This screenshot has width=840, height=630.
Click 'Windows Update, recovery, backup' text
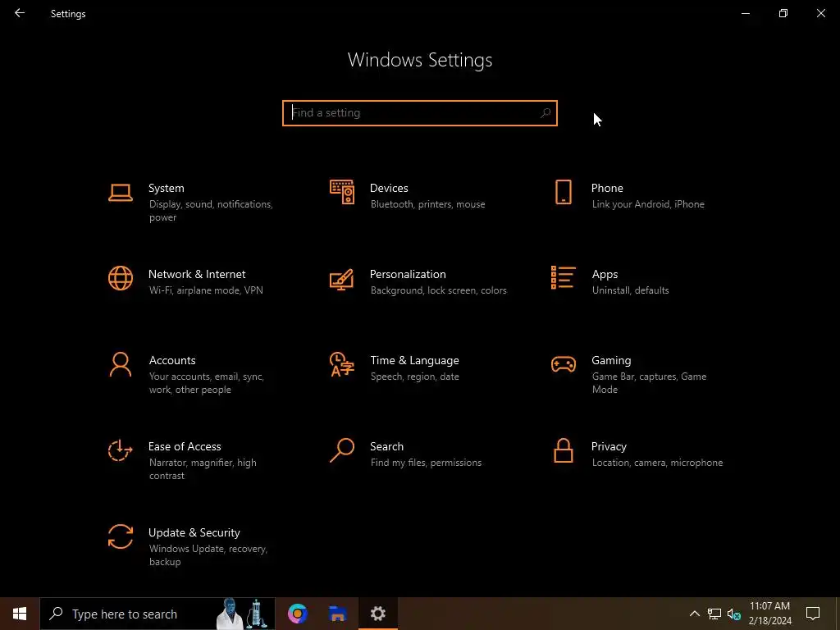pos(208,555)
